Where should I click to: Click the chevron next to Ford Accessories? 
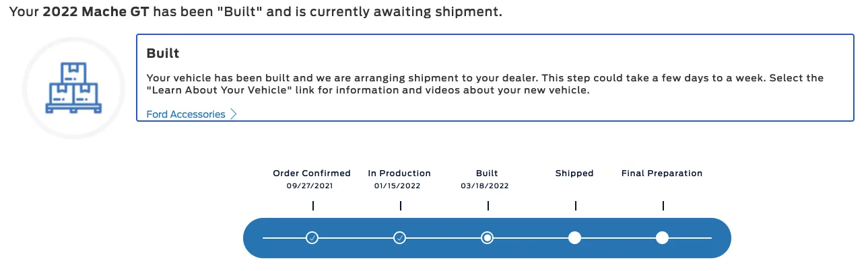tap(234, 114)
